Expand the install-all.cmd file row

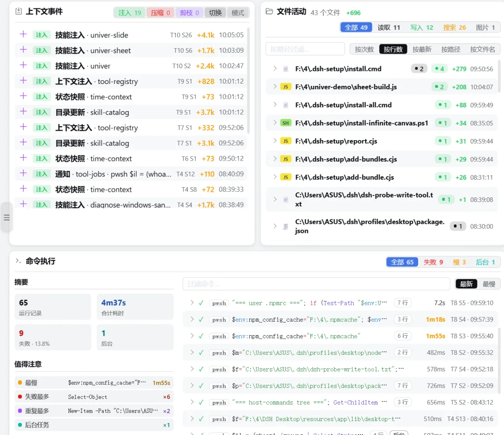point(275,105)
